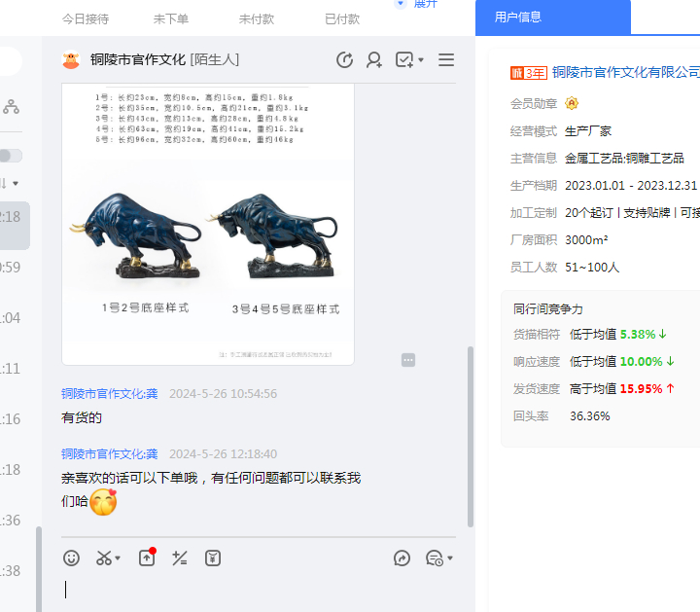Switch to 未付款 tab
Viewport: 700px width, 612px height.
point(257,19)
